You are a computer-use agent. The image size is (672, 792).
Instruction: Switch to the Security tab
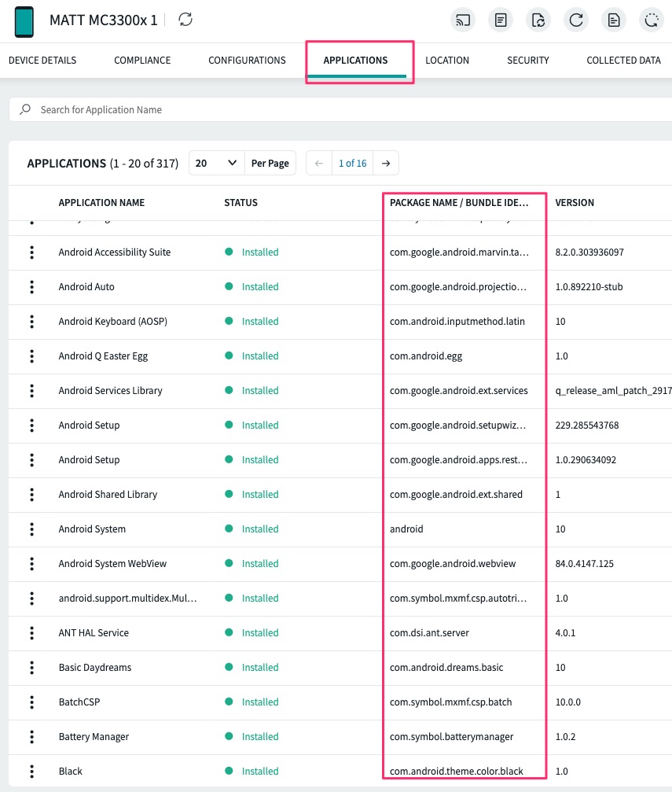(528, 61)
